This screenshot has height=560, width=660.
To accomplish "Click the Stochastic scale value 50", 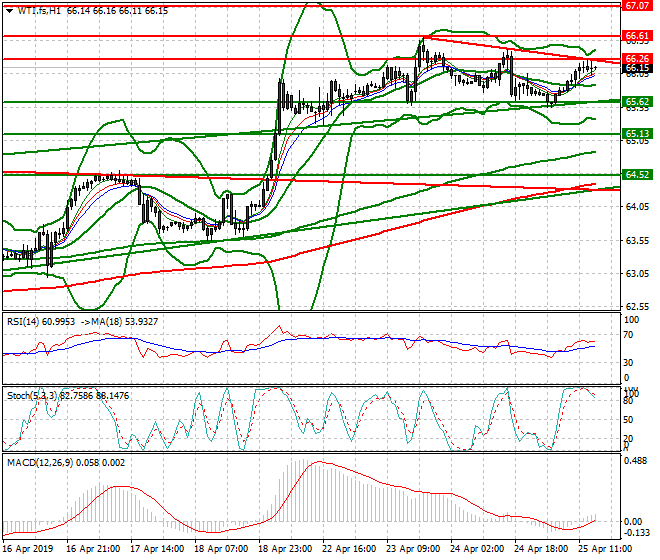I will 628,420.
